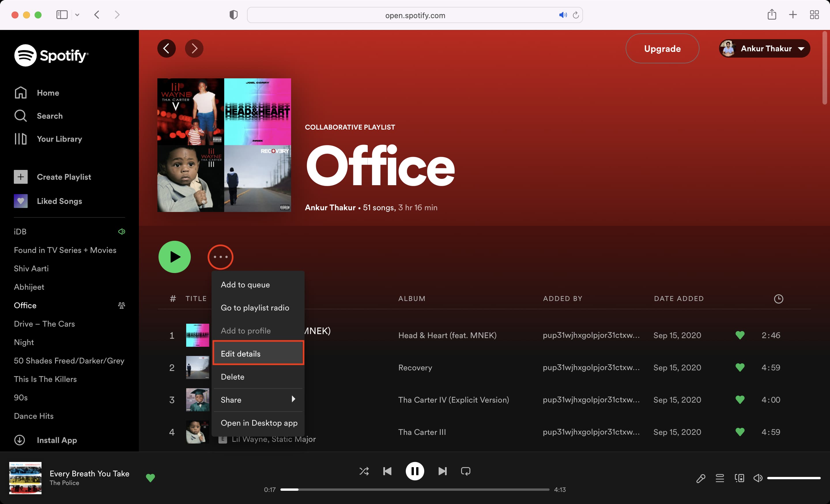Viewport: 830px width, 504px height.
Task: Open connect to a device icon
Action: pos(740,478)
